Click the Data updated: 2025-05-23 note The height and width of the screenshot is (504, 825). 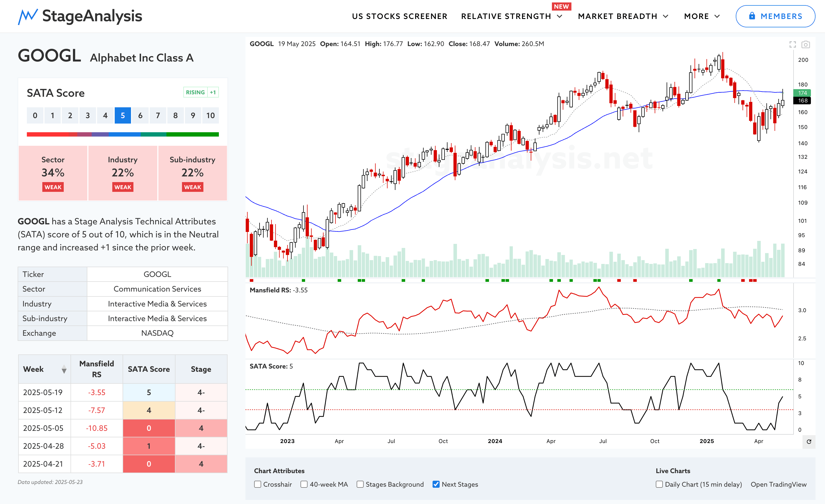point(50,482)
